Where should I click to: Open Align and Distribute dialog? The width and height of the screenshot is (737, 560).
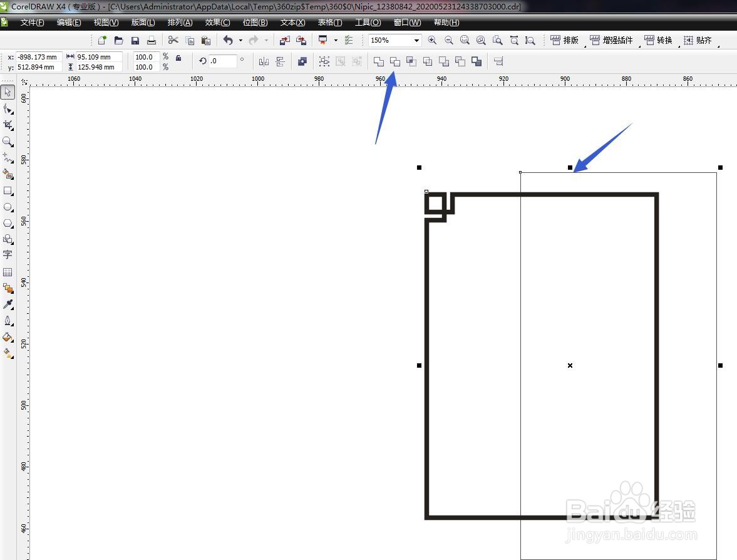498,61
